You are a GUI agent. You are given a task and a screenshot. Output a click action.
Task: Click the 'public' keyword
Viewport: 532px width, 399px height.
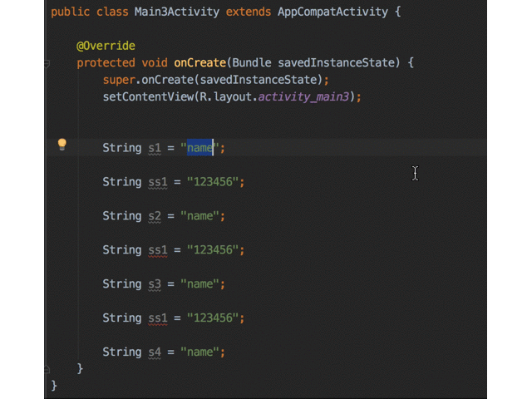point(70,12)
